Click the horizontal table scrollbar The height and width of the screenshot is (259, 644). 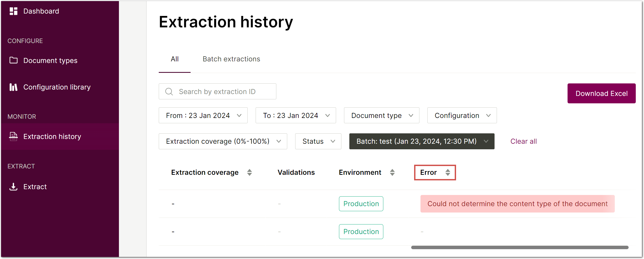(520, 247)
